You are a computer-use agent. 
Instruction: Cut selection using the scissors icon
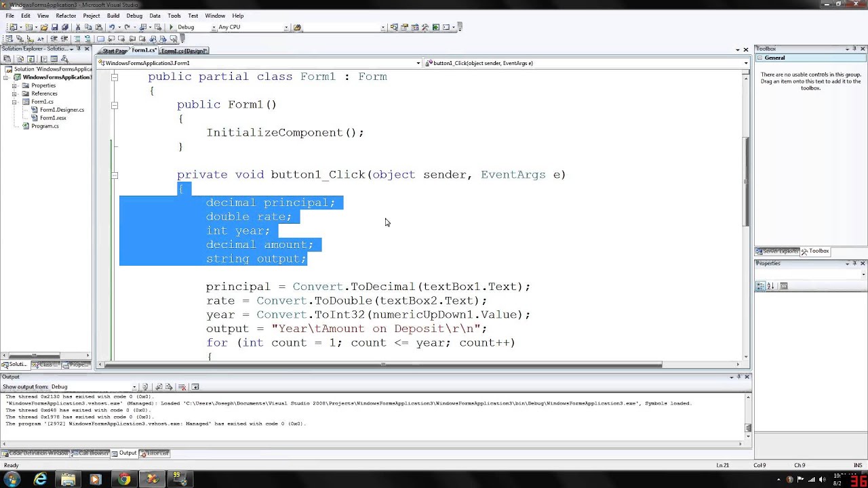pyautogui.click(x=78, y=27)
